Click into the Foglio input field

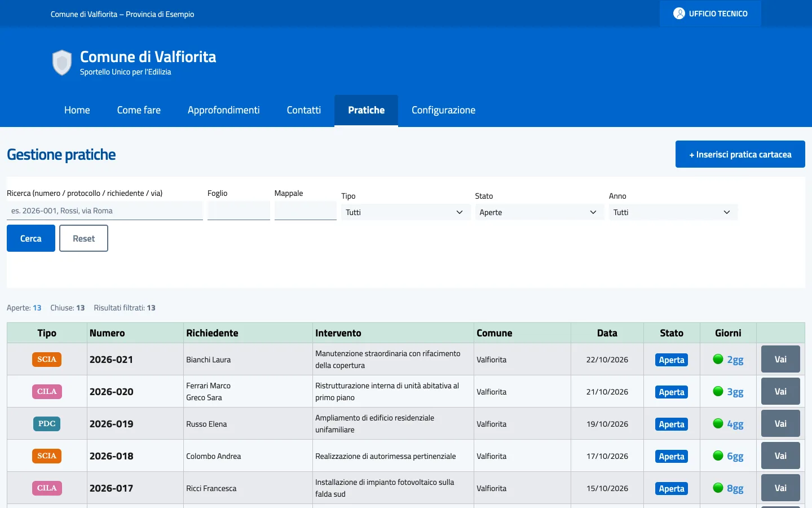pos(239,211)
